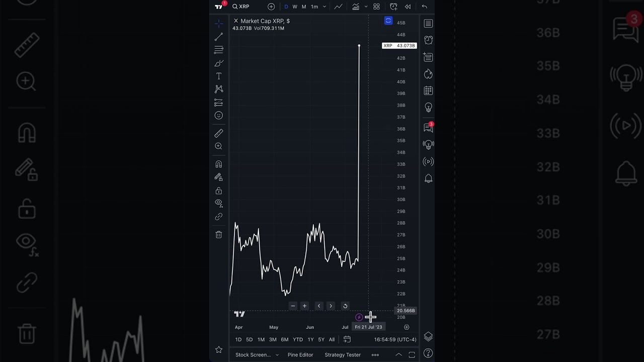Remove drawings with the trash icon

coord(219,235)
